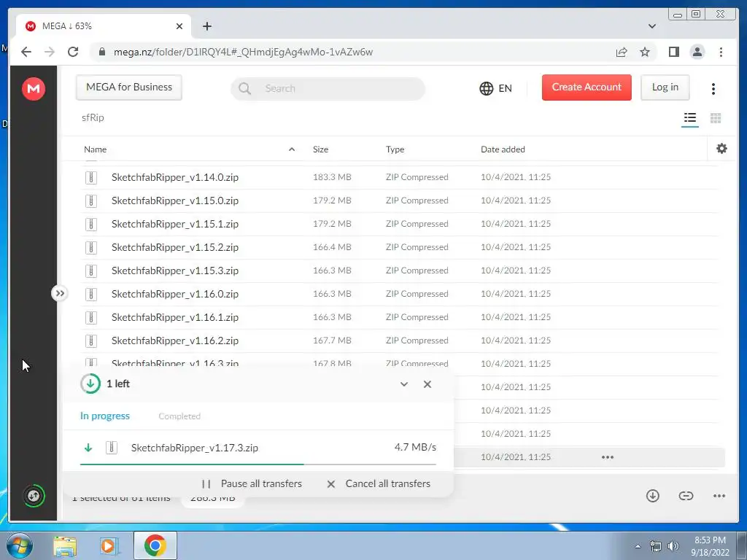Collapse the transfers panel chevron
Image resolution: width=747 pixels, height=560 pixels.
click(x=404, y=384)
